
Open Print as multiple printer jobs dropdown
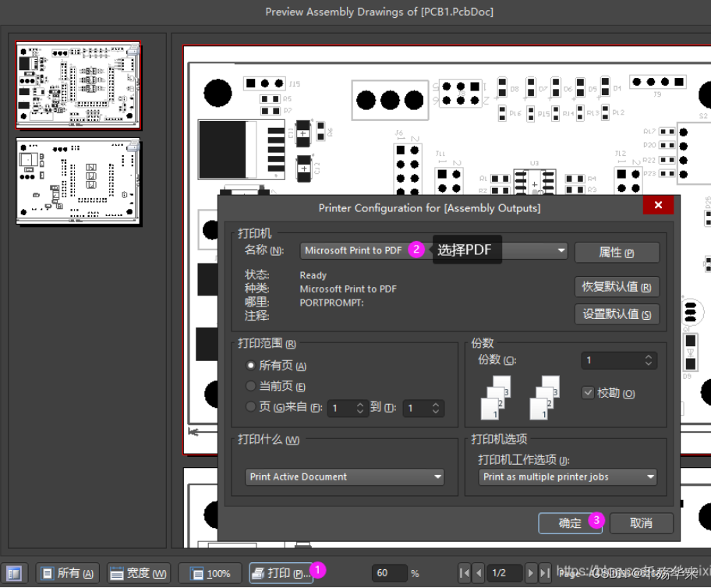(x=568, y=476)
